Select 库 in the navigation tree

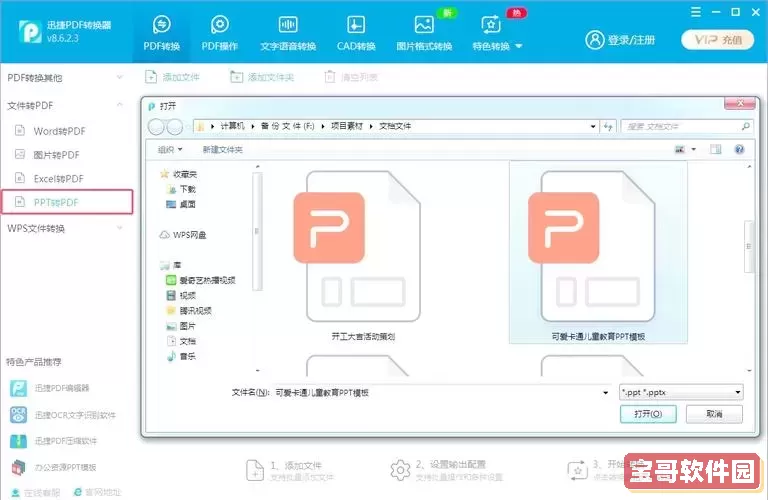click(x=171, y=265)
